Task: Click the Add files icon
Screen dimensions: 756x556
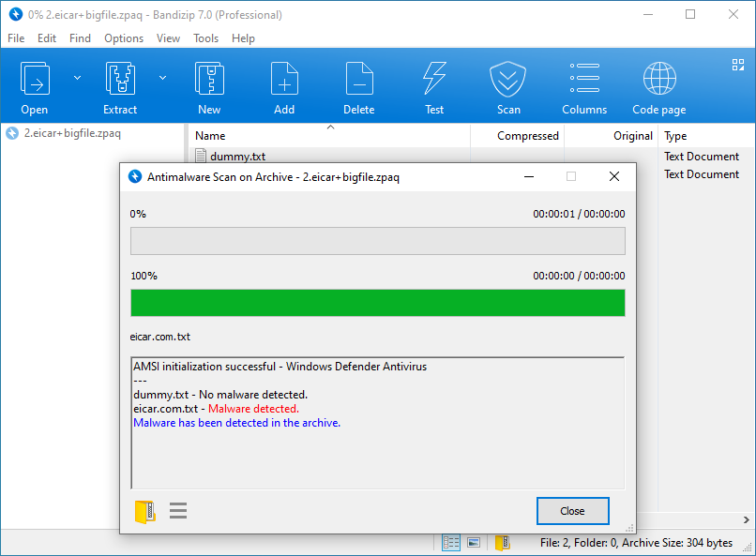Action: point(283,79)
